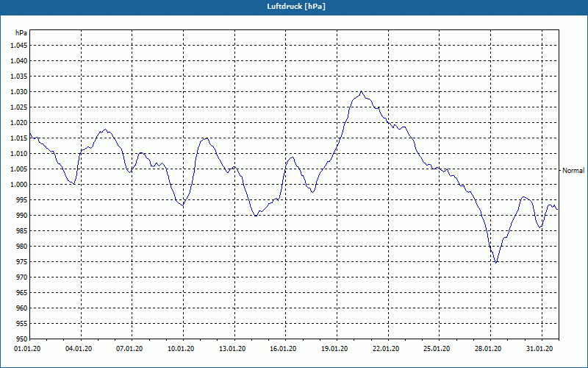Select the 01.01.20 date label
Viewport: 588px width, 368px height.
(x=27, y=349)
